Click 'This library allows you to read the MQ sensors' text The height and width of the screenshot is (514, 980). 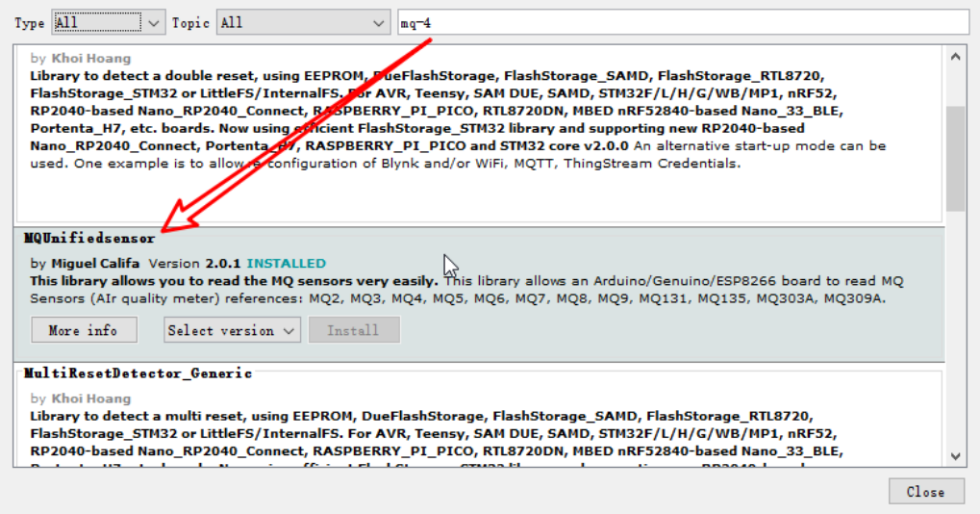coord(234,281)
